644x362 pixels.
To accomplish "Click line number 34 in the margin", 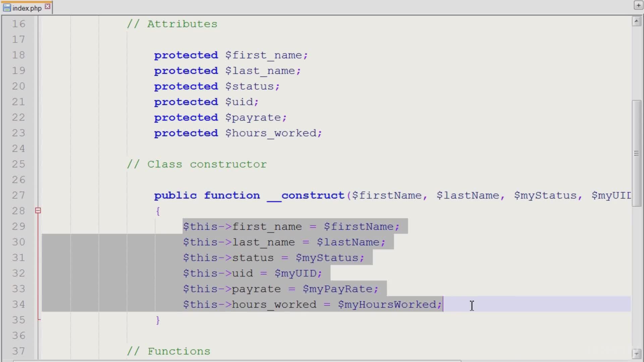I will [x=19, y=304].
